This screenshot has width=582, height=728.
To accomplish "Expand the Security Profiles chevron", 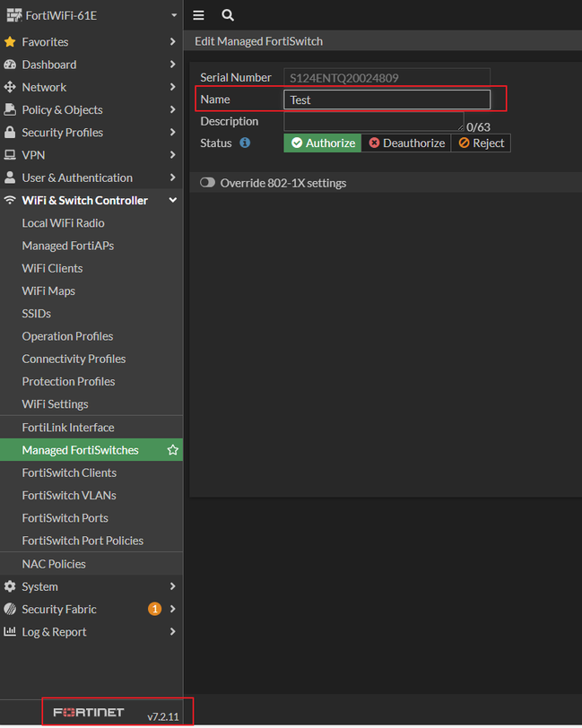I will (x=173, y=133).
